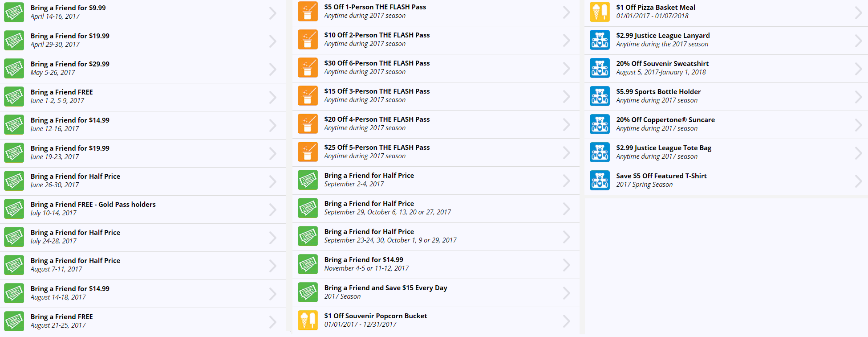
Task: Select $2.99 Justice League Tote Bag
Action: [x=663, y=152]
